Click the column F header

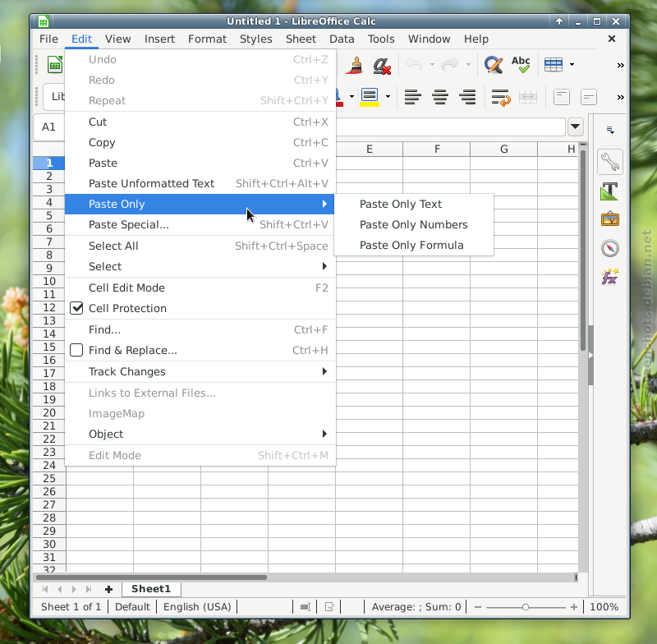click(x=437, y=149)
